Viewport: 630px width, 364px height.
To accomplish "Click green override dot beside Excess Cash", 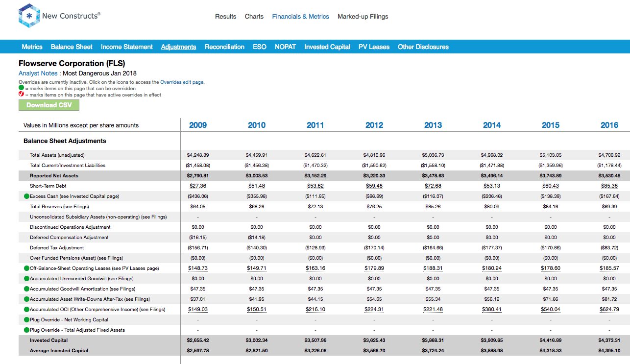I will click(26, 196).
